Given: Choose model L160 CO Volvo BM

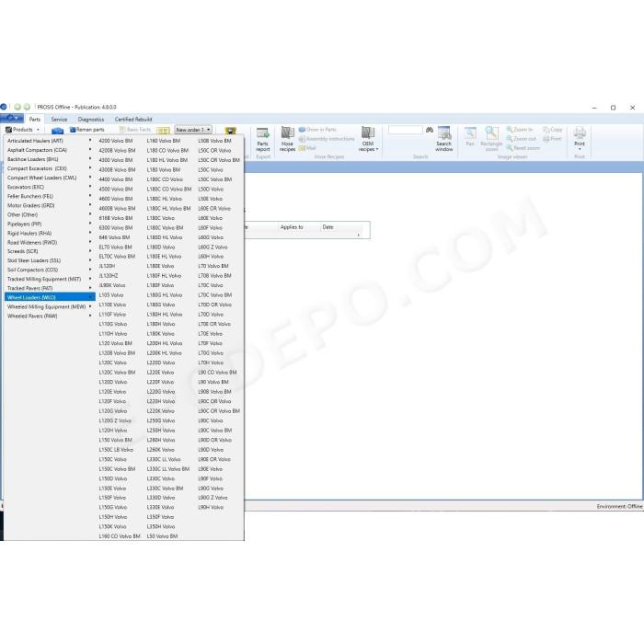Looking at the screenshot, I should (x=120, y=536).
